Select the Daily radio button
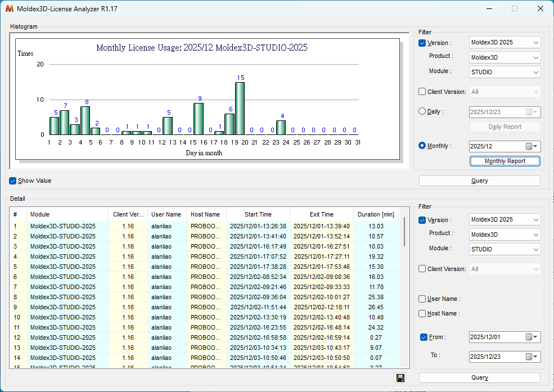 (422, 111)
